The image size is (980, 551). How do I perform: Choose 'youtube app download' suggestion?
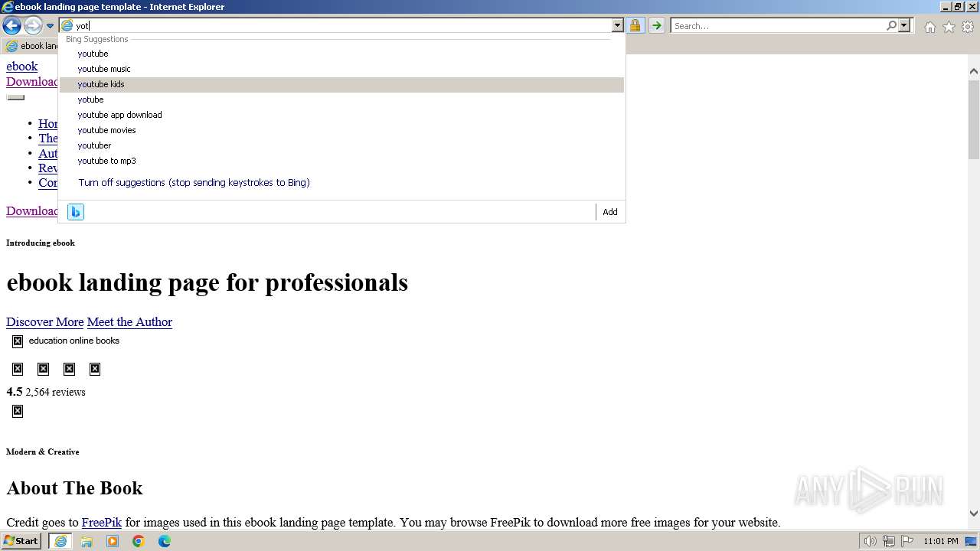(341, 115)
